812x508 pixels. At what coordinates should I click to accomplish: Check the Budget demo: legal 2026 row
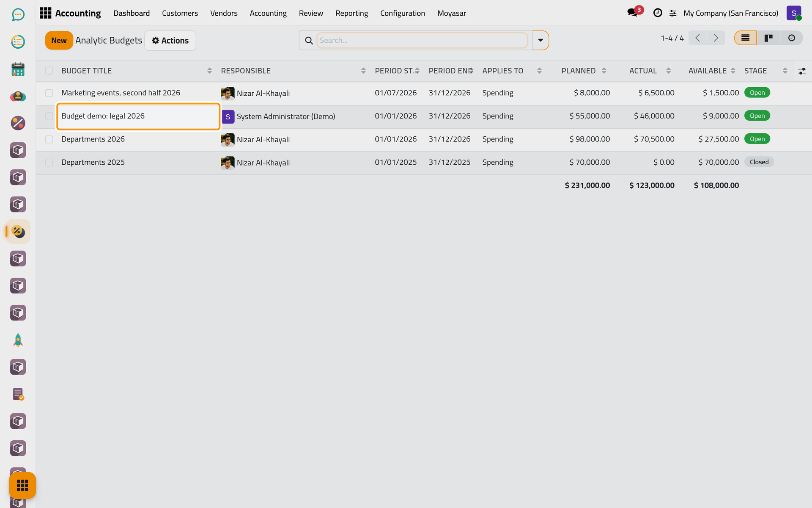(49, 116)
